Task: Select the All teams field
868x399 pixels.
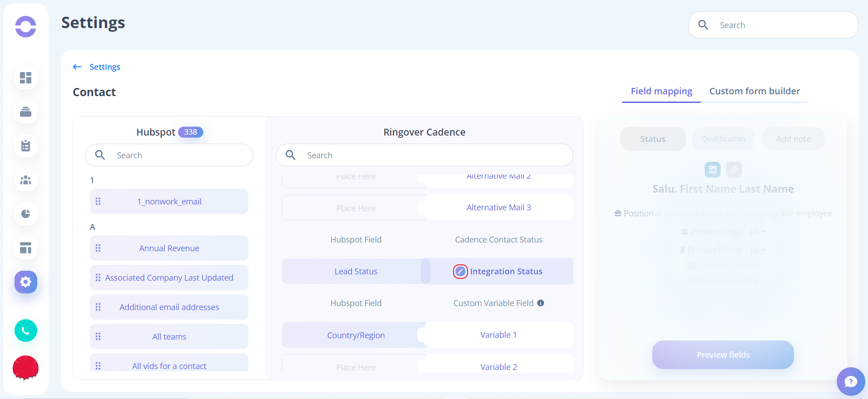Action: coord(169,336)
